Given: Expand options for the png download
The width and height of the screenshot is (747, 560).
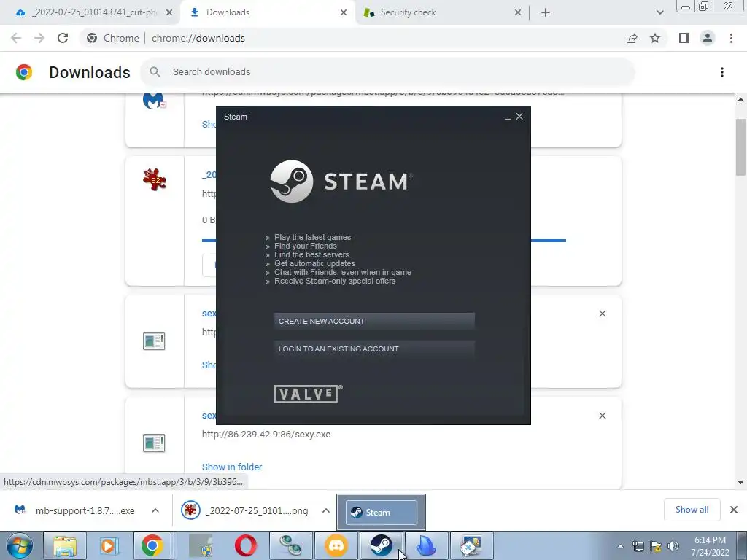Looking at the screenshot, I should [326, 510].
